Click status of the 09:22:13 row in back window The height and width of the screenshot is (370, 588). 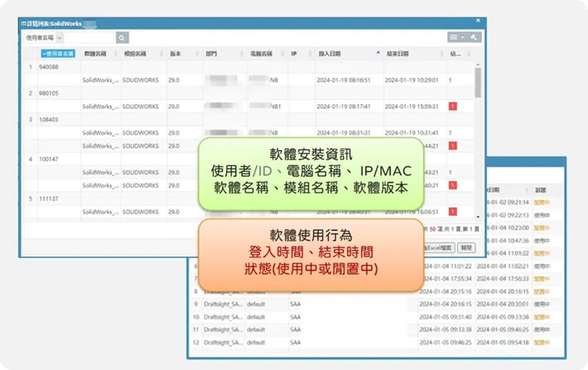pos(541,215)
